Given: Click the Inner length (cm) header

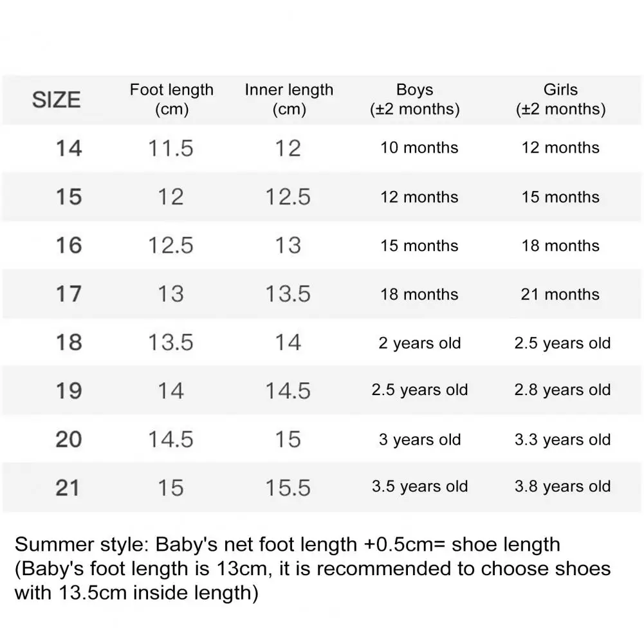Looking at the screenshot, I should pos(289,99).
